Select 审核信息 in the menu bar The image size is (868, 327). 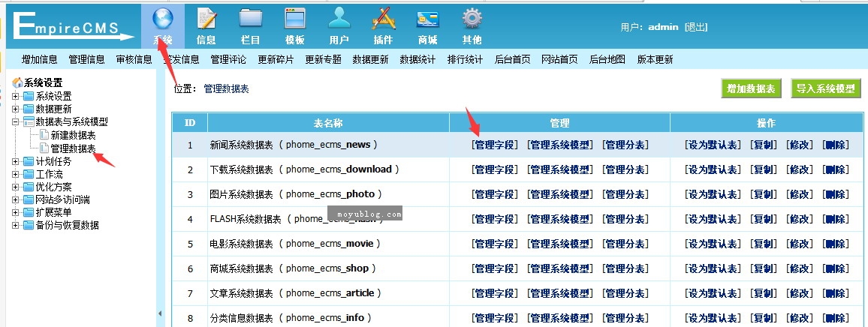point(134,59)
